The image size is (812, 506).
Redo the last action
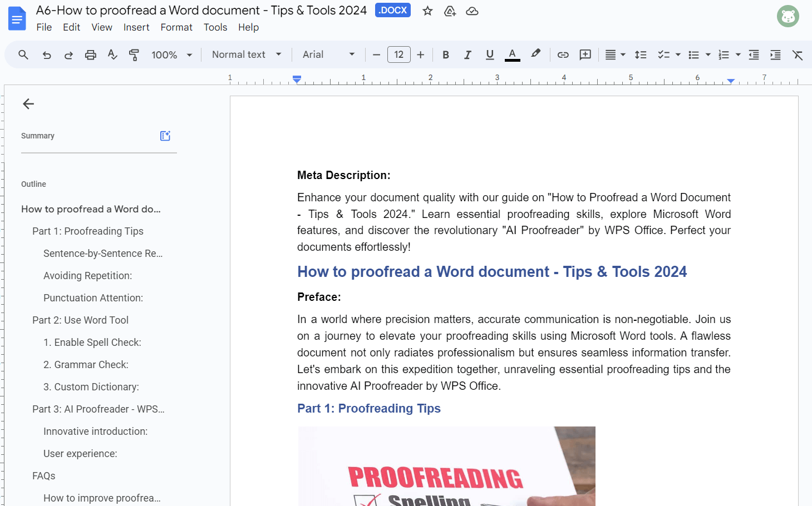tap(68, 54)
